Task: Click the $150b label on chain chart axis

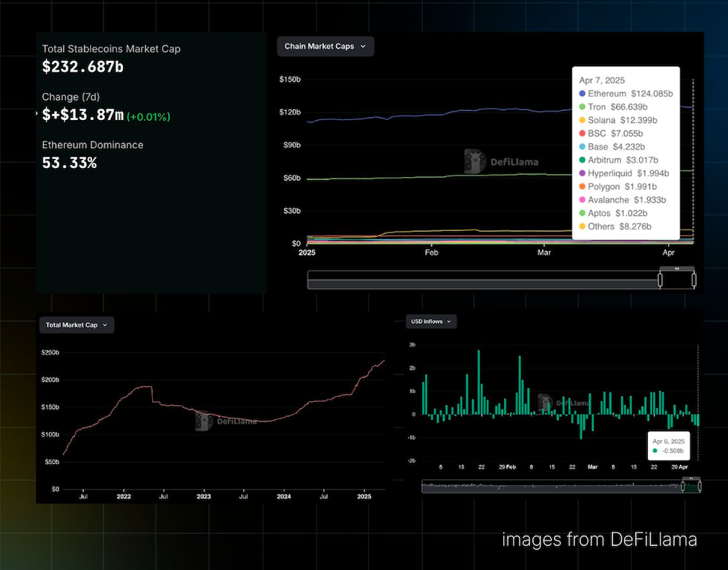Action: (289, 79)
